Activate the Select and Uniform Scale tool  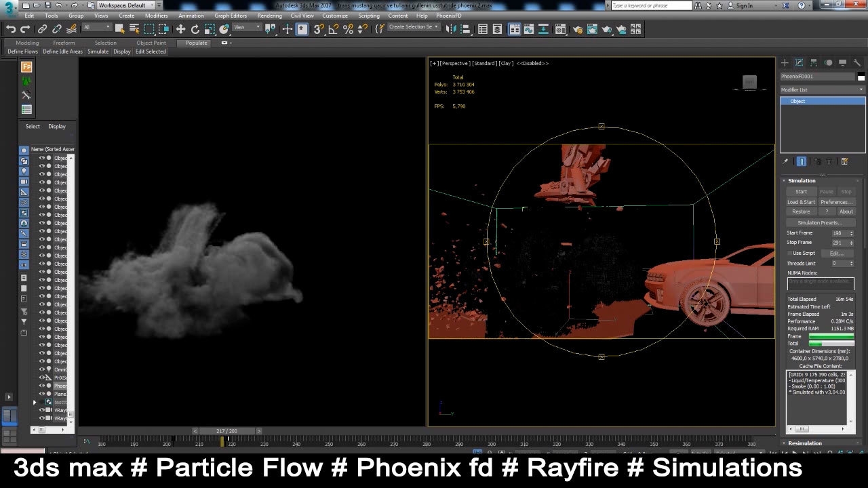tap(210, 29)
